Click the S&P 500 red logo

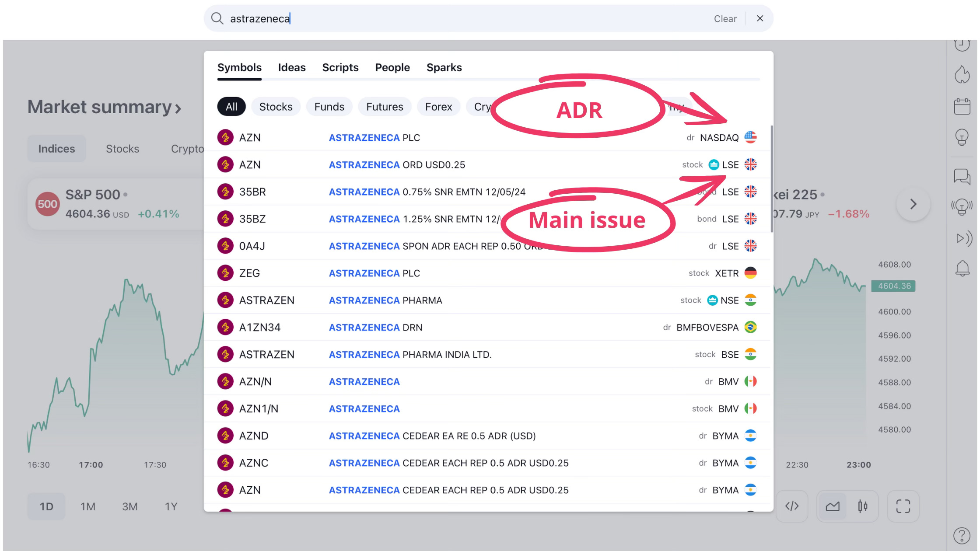click(x=47, y=204)
